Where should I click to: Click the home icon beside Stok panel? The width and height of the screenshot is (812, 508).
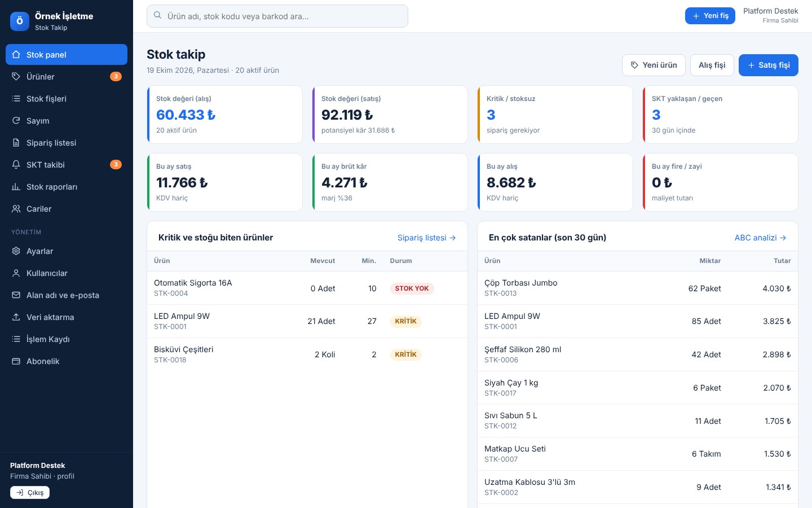point(16,55)
